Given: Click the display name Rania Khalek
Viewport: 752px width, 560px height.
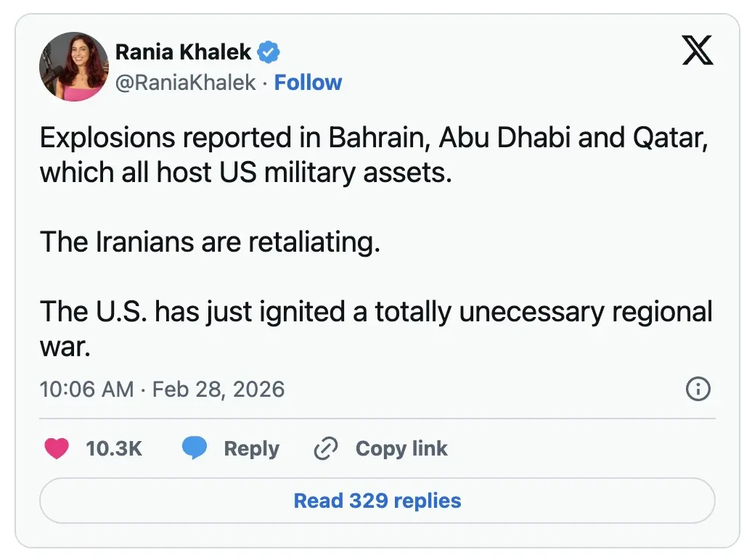Looking at the screenshot, I should [184, 52].
